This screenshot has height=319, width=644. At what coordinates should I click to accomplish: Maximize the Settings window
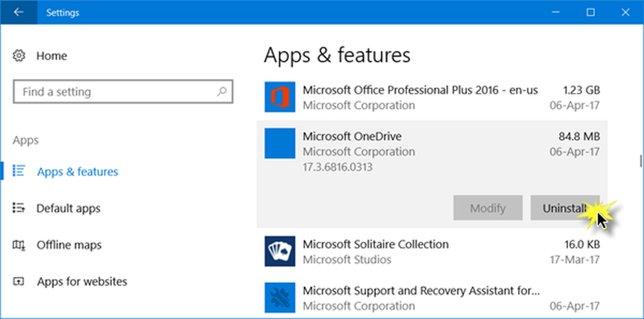[591, 12]
